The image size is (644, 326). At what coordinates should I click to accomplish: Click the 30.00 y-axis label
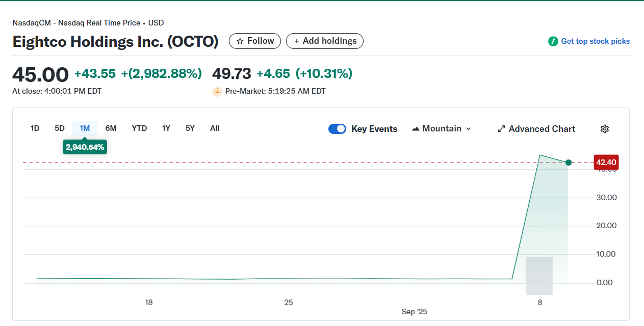pyautogui.click(x=607, y=197)
